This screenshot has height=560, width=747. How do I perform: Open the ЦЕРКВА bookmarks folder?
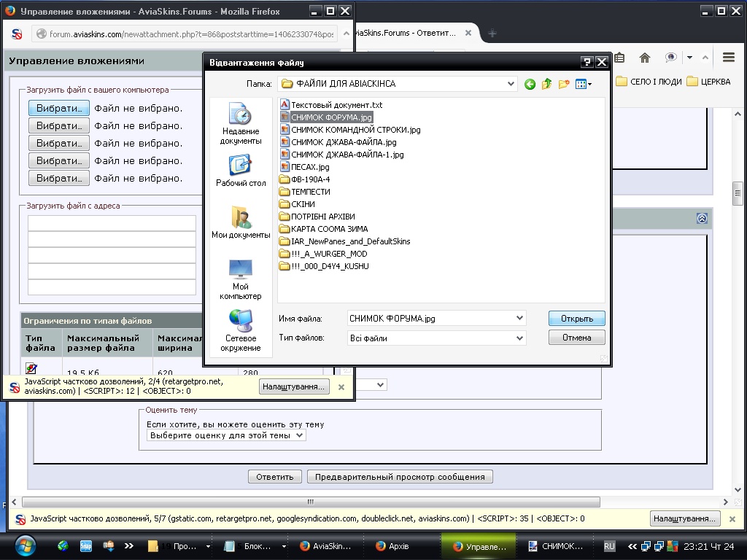tap(708, 82)
